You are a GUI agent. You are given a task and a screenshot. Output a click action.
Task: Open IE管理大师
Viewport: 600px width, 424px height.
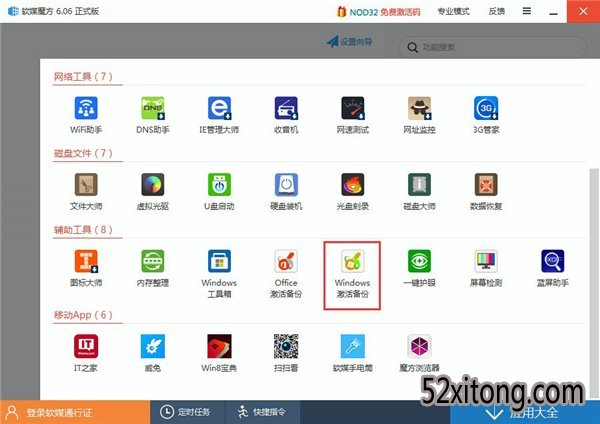(x=219, y=108)
